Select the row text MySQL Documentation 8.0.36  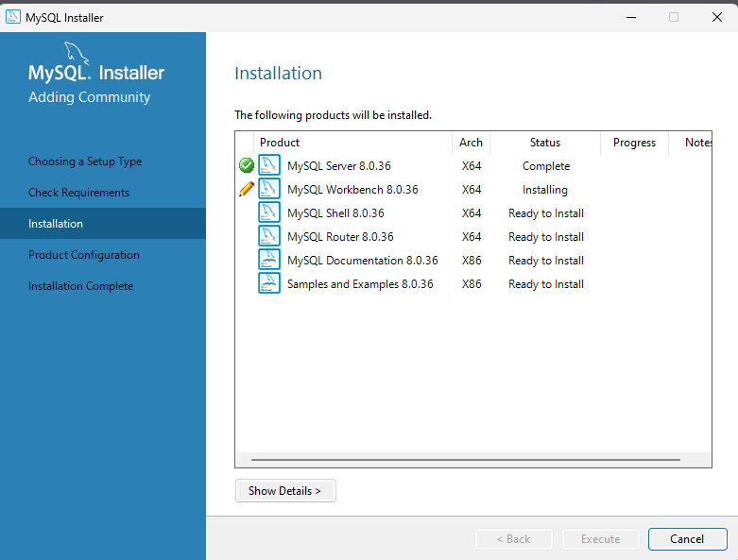coord(363,260)
